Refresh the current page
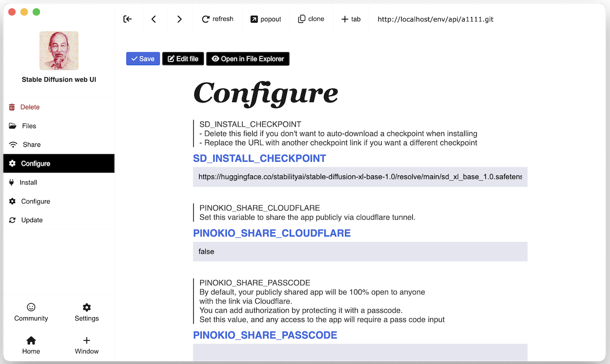Screen dimensions: 610x364 point(218,19)
